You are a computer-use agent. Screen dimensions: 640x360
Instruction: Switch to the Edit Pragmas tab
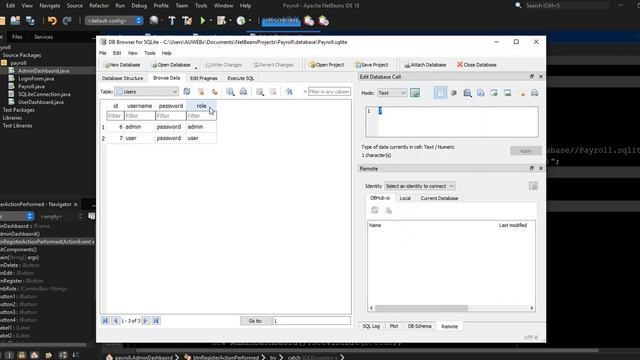(x=204, y=78)
